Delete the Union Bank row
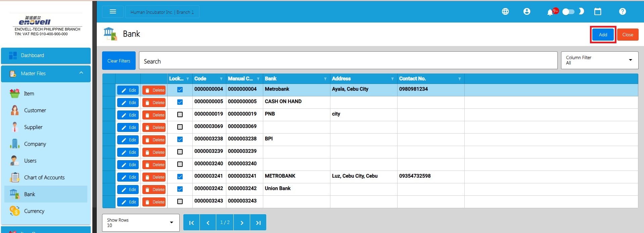Screen dimensions: 644x233 point(154,190)
